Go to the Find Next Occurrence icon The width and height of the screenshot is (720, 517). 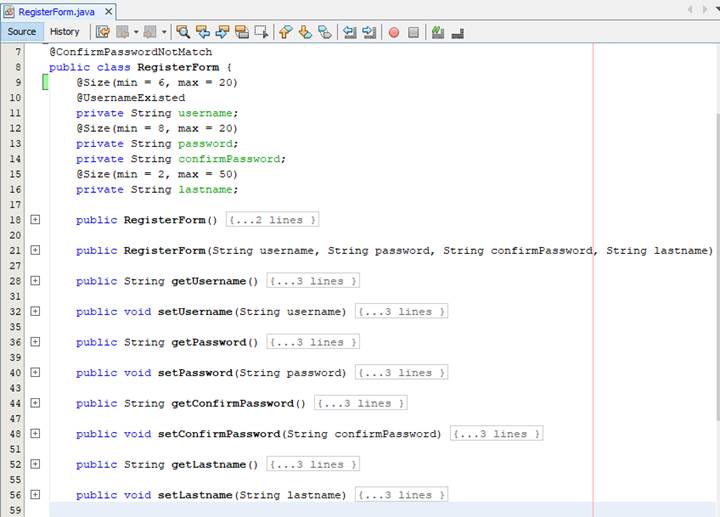(222, 32)
